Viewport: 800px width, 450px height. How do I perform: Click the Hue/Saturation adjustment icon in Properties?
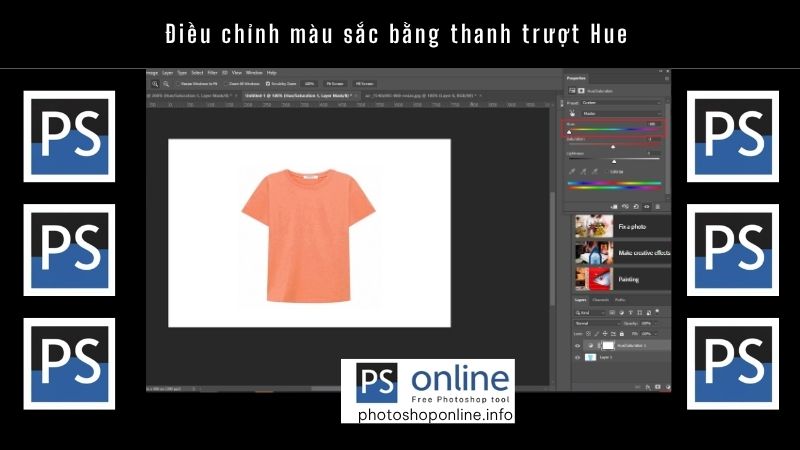572,91
